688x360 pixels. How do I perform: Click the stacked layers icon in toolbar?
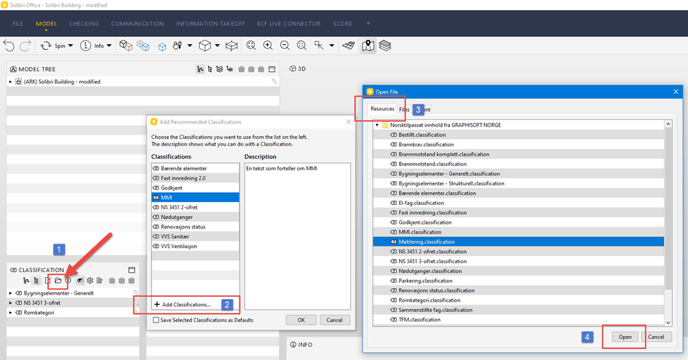(x=385, y=46)
